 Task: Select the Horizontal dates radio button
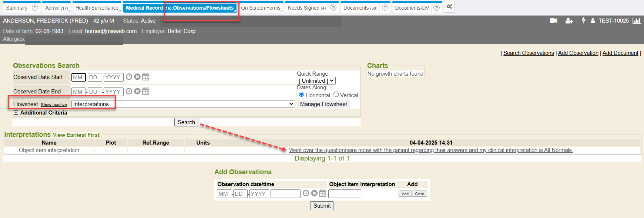(301, 95)
